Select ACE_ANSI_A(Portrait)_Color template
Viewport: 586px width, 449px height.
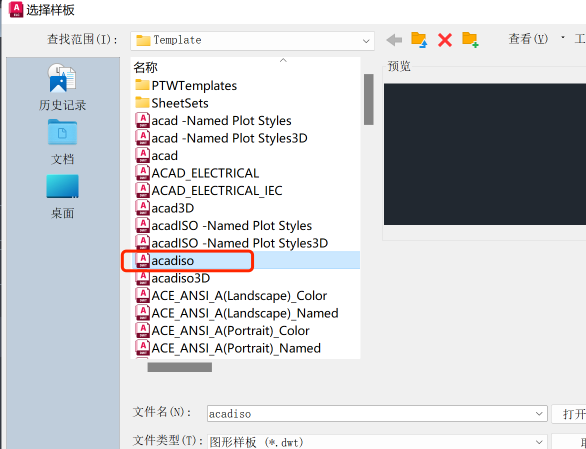click(222, 331)
